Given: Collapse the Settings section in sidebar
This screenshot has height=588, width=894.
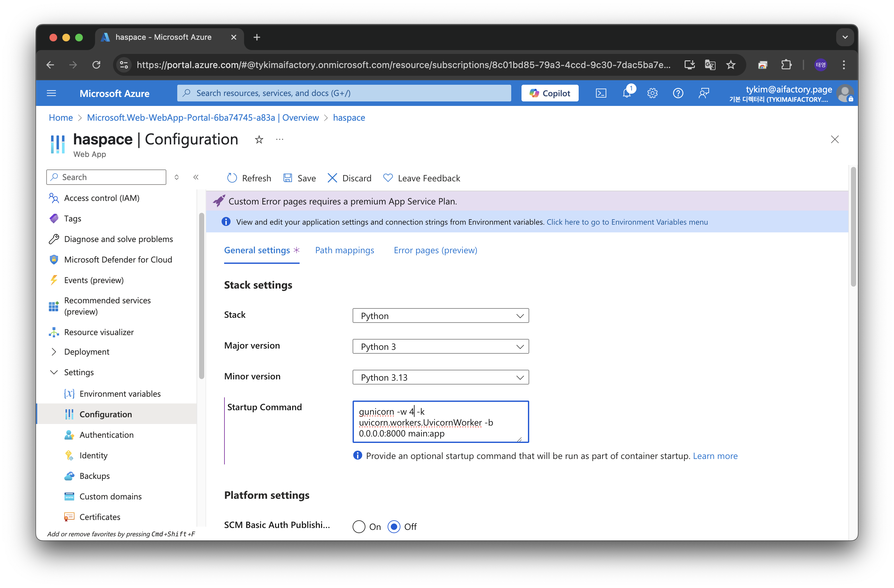Looking at the screenshot, I should click(x=54, y=372).
